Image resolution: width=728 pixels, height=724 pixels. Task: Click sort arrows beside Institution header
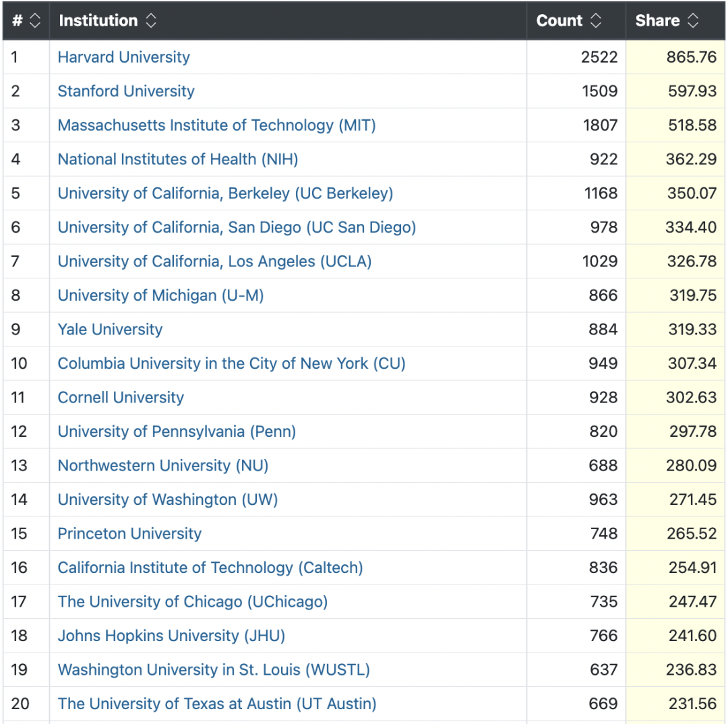(x=151, y=21)
